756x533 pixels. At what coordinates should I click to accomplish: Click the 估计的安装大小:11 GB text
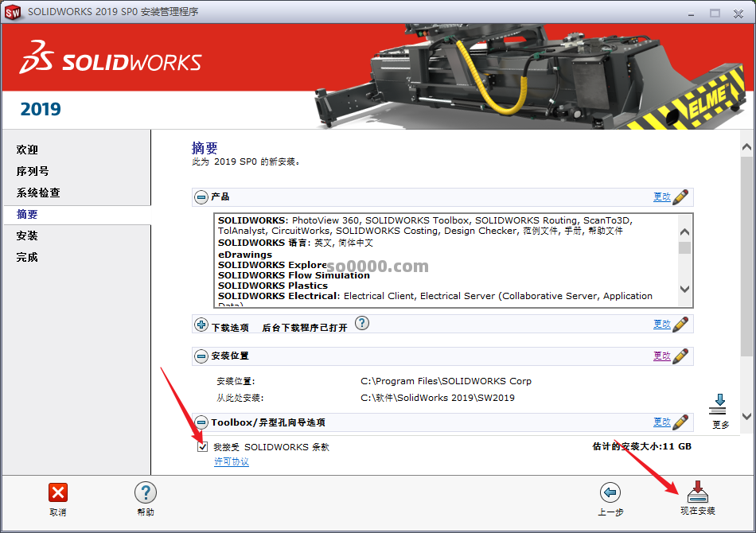pyautogui.click(x=641, y=447)
